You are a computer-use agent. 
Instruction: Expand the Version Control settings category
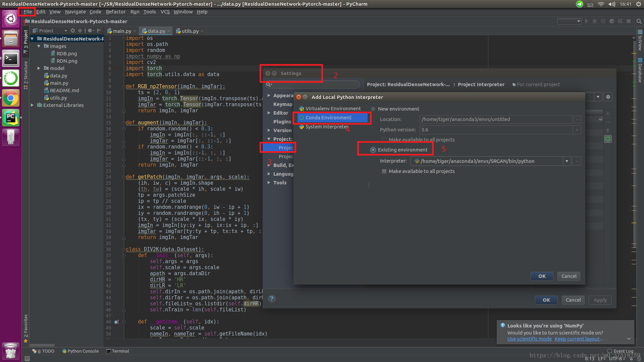(269, 130)
